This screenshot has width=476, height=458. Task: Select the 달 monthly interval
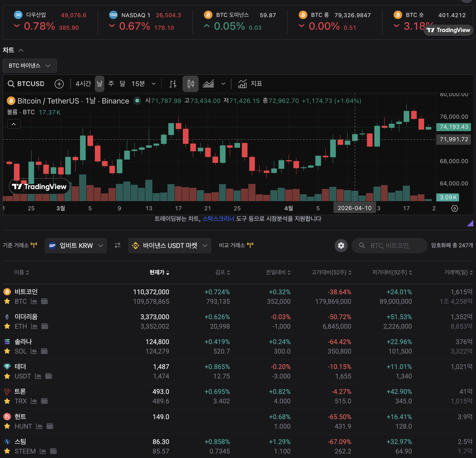122,84
